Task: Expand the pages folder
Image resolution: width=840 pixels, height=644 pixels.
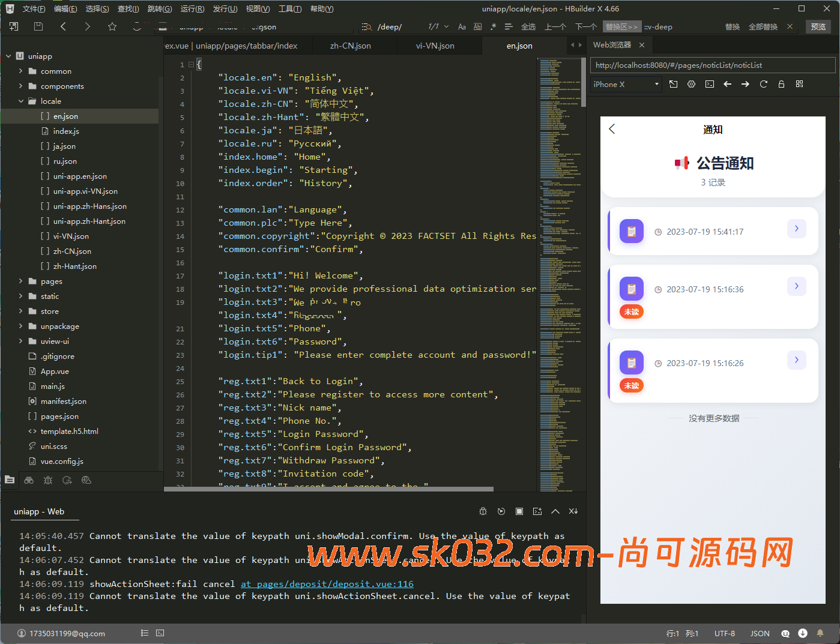Action: pyautogui.click(x=19, y=281)
